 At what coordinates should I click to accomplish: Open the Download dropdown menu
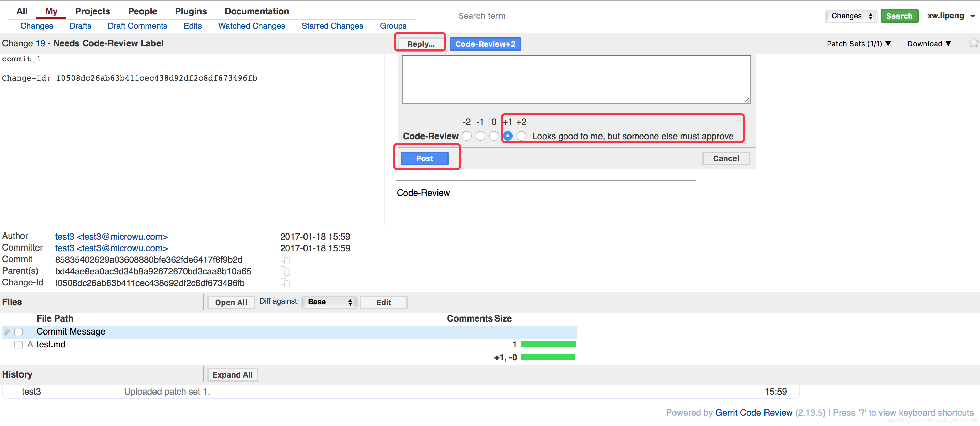929,44
